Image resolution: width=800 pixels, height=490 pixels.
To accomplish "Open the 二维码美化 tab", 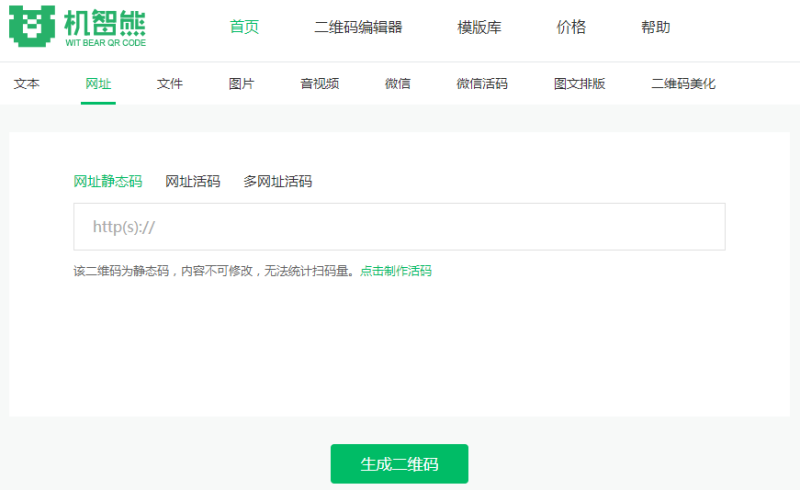I will [x=683, y=84].
